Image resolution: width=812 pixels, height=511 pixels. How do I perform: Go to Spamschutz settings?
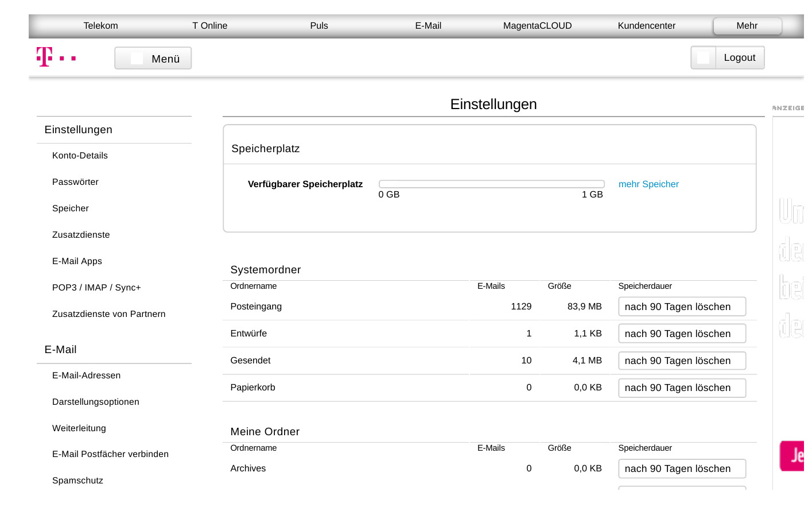tap(77, 481)
